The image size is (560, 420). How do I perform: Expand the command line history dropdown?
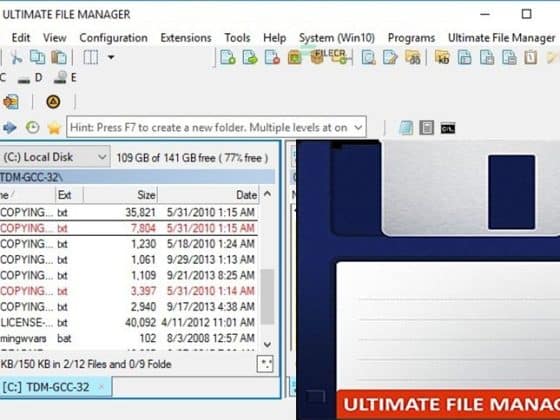[x=358, y=127]
